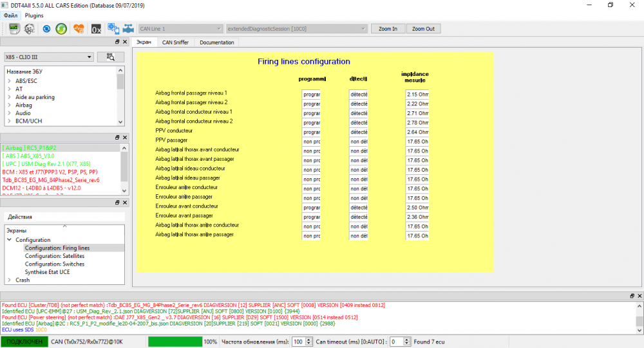Click the Zoom Out button
The image size is (644, 348).
coord(424,29)
